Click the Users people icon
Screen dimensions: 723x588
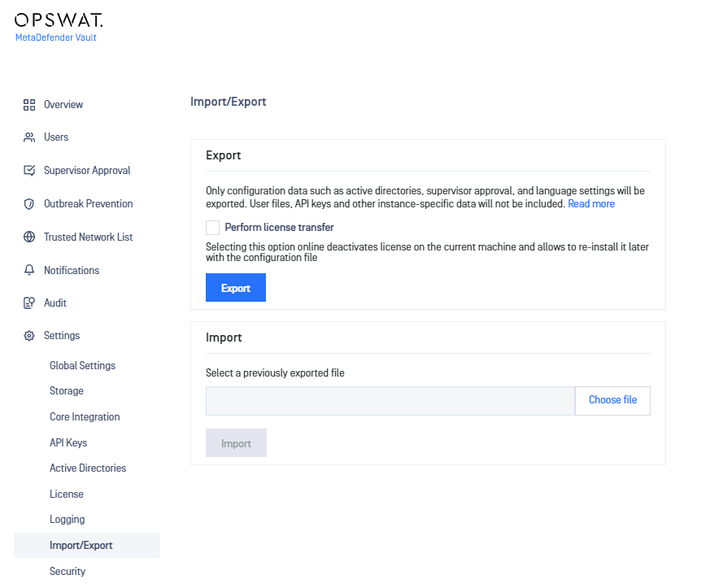(29, 137)
